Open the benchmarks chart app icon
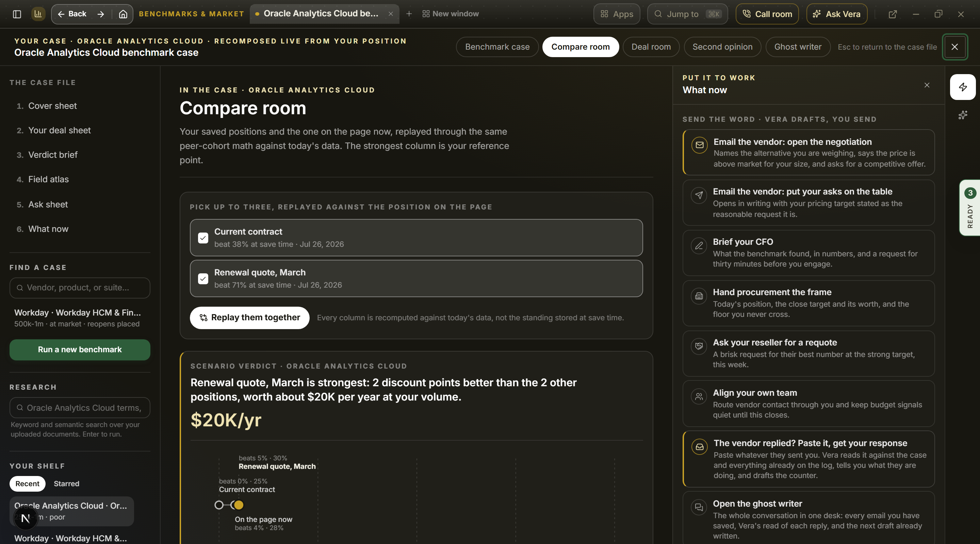This screenshot has height=544, width=980. [38, 14]
